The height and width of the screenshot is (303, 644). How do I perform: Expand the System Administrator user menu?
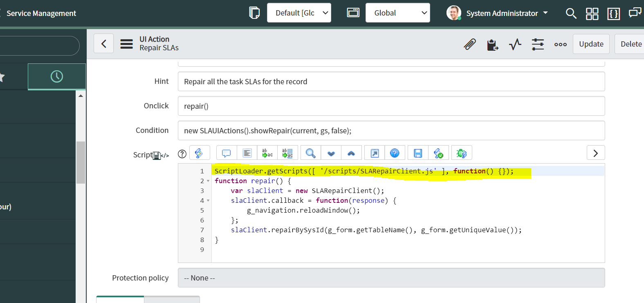pos(497,13)
